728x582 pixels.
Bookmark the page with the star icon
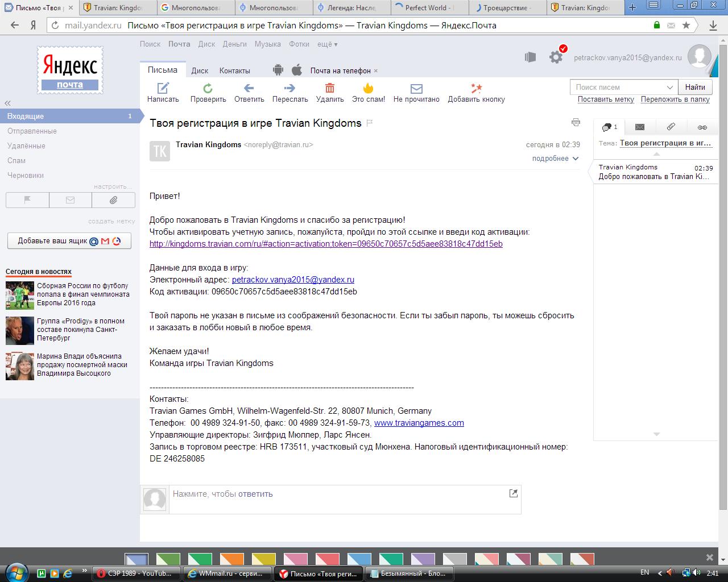point(686,25)
